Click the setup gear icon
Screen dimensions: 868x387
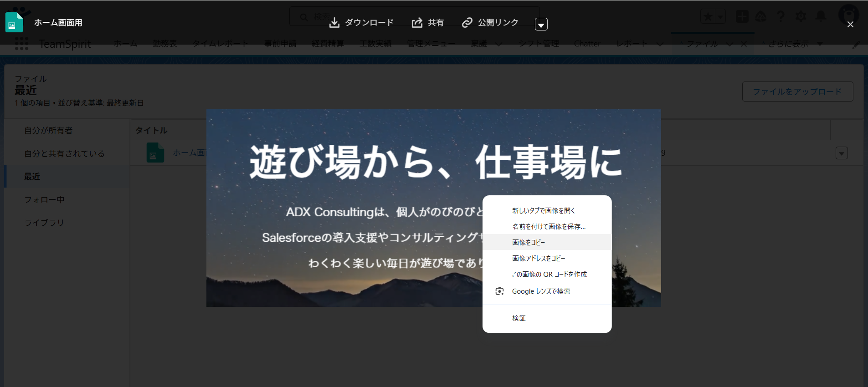pyautogui.click(x=801, y=16)
